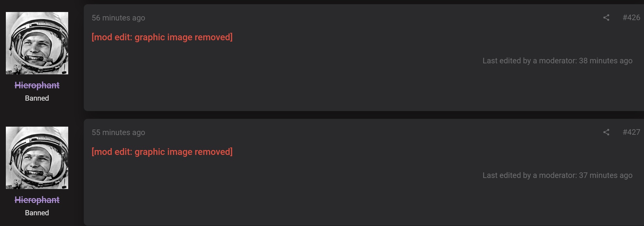Image resolution: width=644 pixels, height=226 pixels.
Task: Click the "37 minutes ago" moderator edit time
Action: pyautogui.click(x=606, y=175)
